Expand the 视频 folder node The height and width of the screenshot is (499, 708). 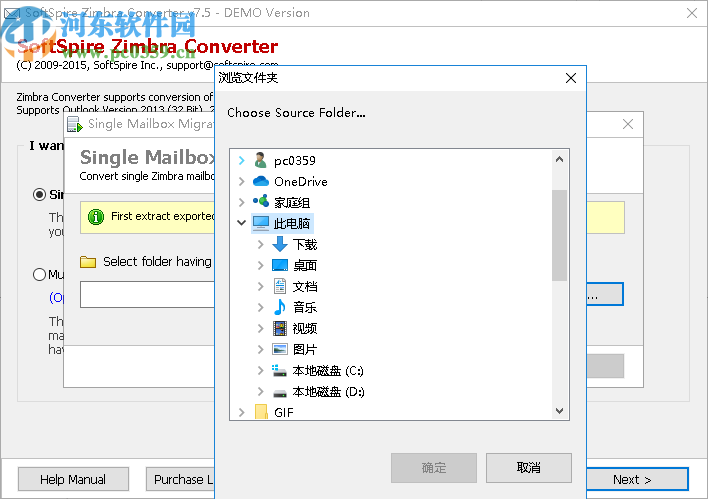261,328
